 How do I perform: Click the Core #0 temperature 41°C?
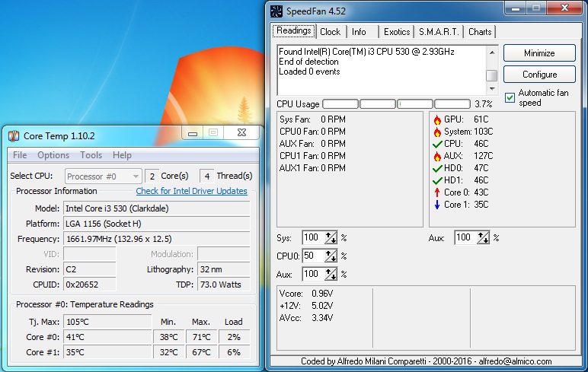pyautogui.click(x=107, y=337)
